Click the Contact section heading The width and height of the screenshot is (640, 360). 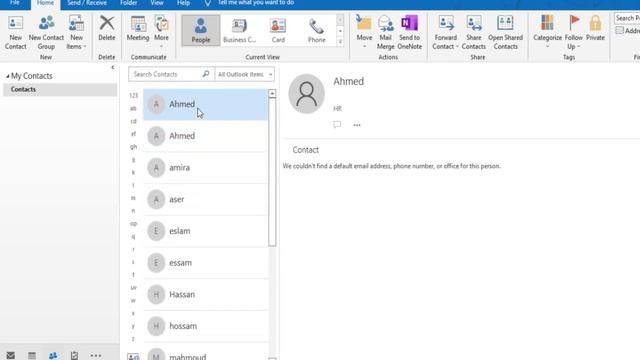click(305, 150)
